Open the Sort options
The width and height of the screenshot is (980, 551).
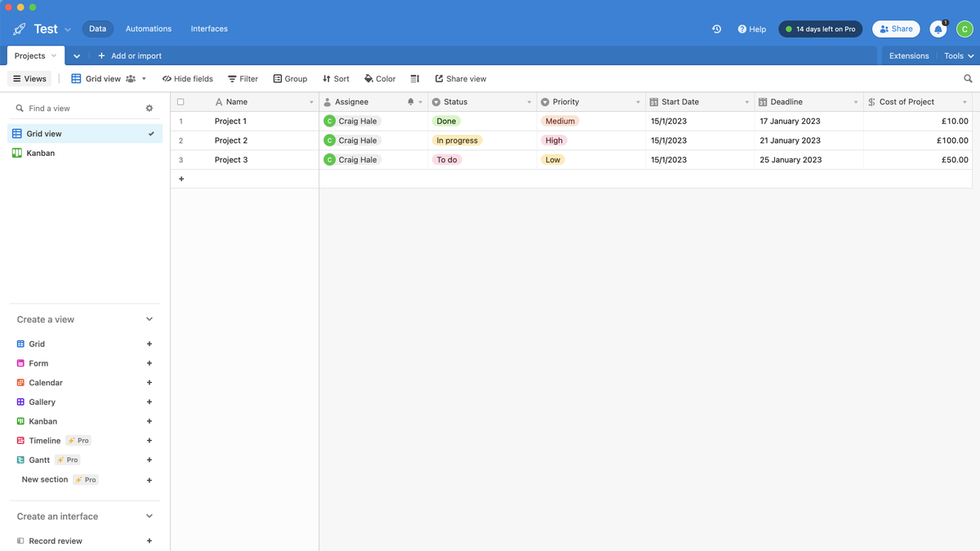click(336, 78)
